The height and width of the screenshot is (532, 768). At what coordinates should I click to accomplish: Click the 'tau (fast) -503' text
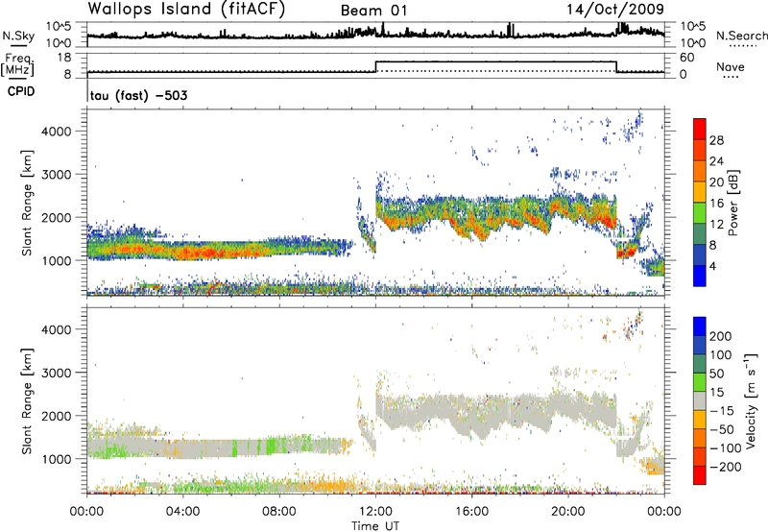coord(138,95)
